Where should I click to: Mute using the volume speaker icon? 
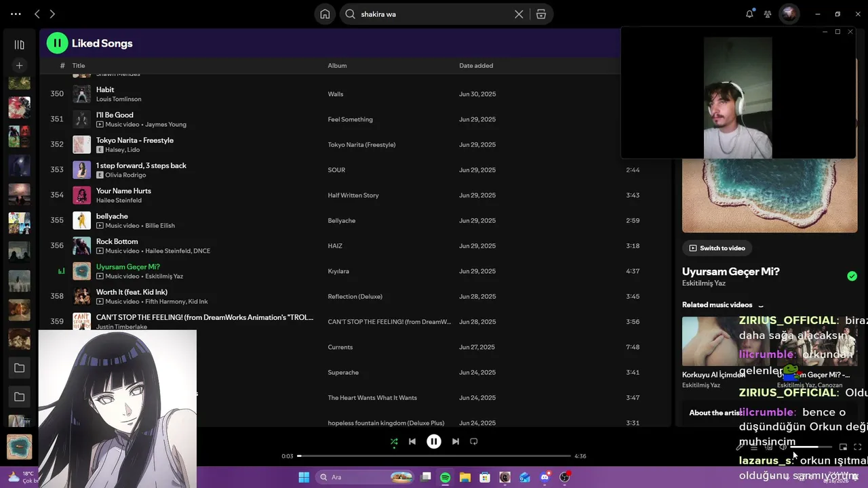tap(783, 447)
